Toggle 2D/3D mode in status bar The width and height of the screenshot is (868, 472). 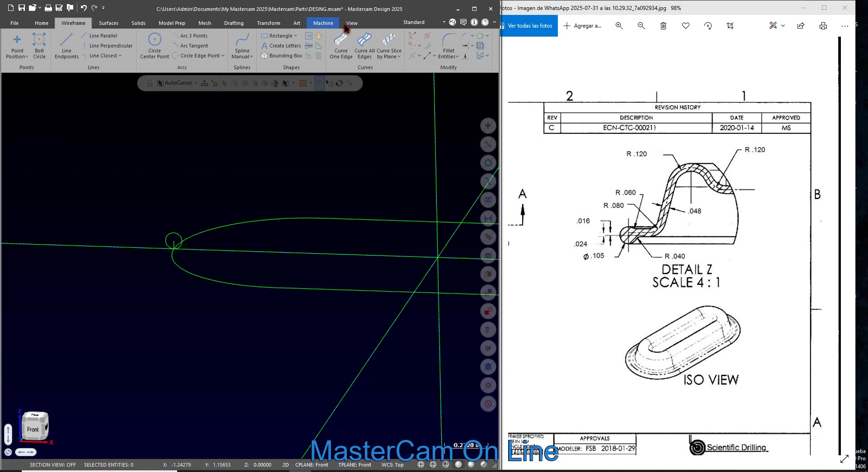286,465
